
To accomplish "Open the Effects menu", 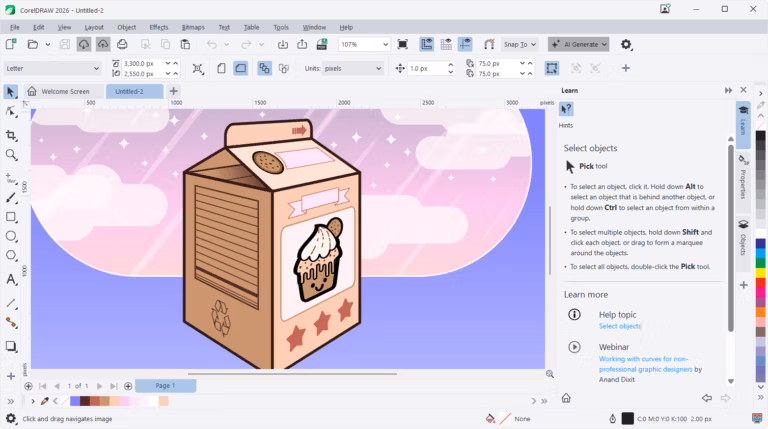I will pos(159,27).
